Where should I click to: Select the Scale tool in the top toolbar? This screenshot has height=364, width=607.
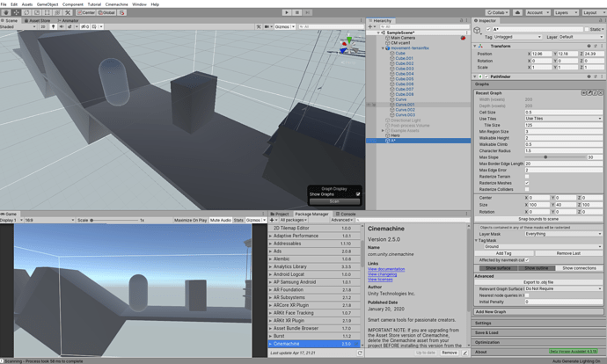(x=37, y=12)
